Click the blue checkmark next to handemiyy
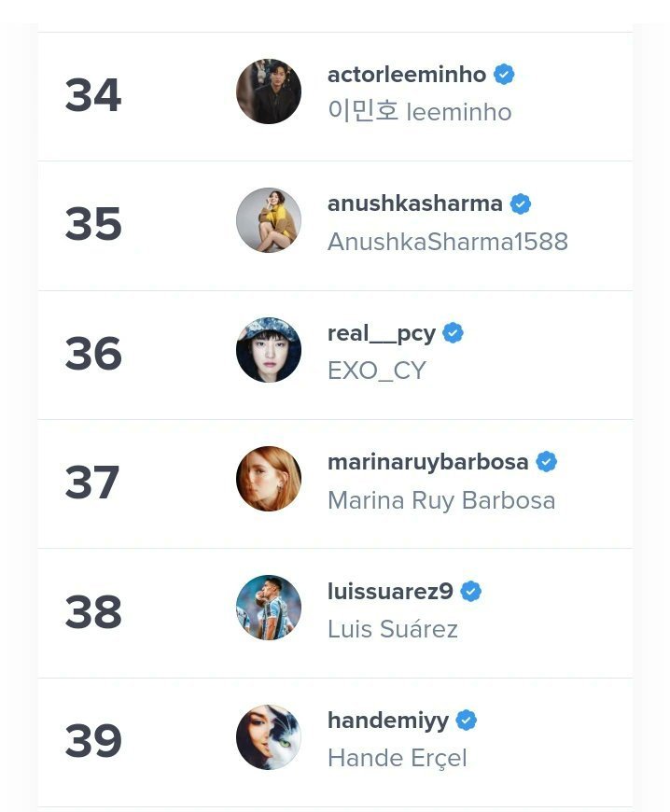670x812 pixels. (x=467, y=721)
